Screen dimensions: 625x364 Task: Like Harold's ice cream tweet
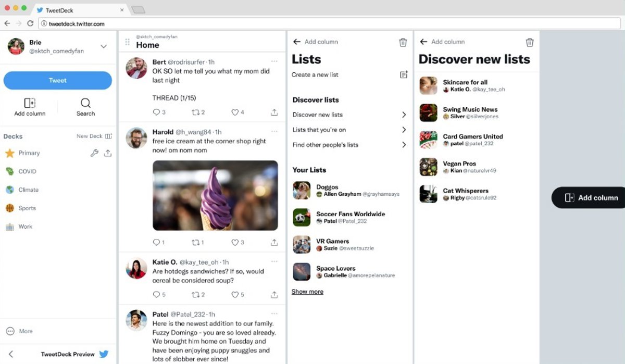(235, 243)
